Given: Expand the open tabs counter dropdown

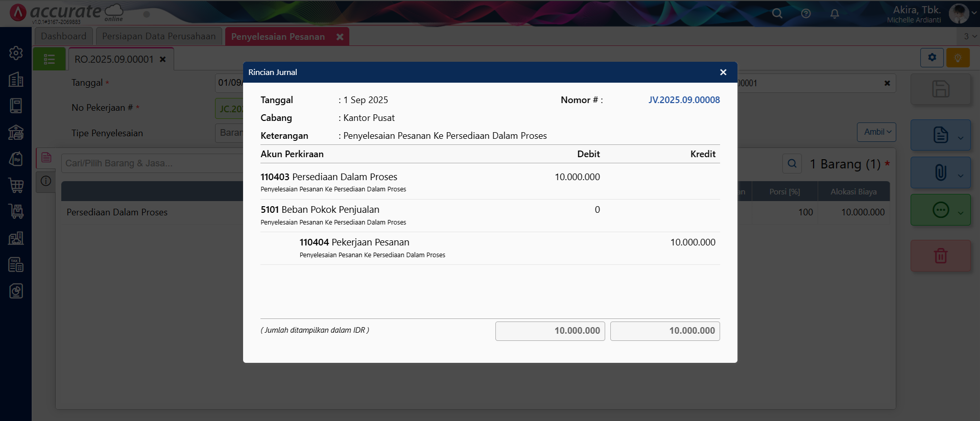Looking at the screenshot, I should 969,36.
